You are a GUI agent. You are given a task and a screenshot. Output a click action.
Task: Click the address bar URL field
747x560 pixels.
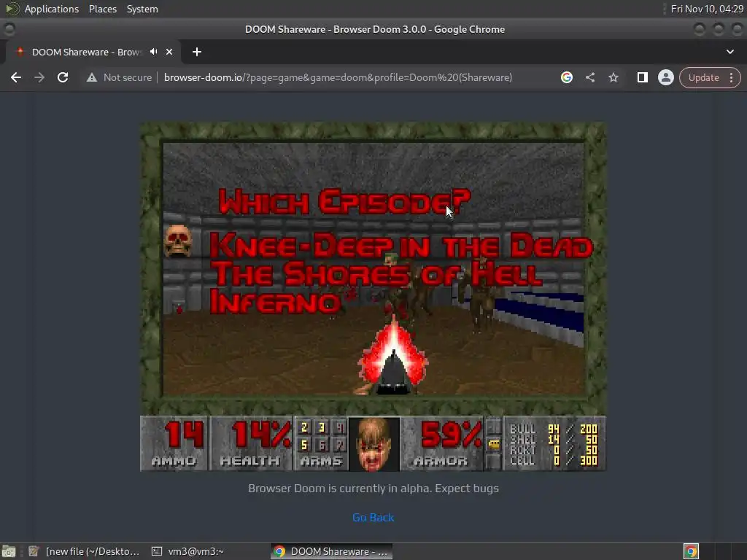click(338, 77)
